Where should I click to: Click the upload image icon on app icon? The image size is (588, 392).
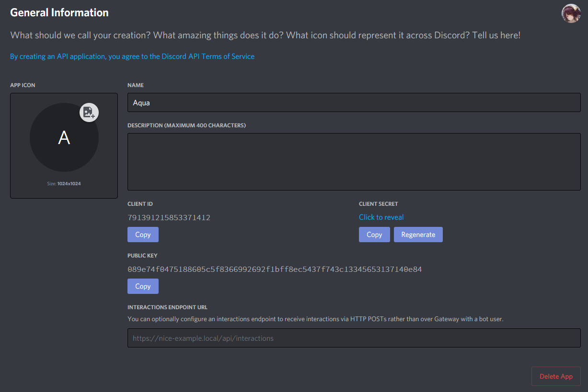(89, 112)
